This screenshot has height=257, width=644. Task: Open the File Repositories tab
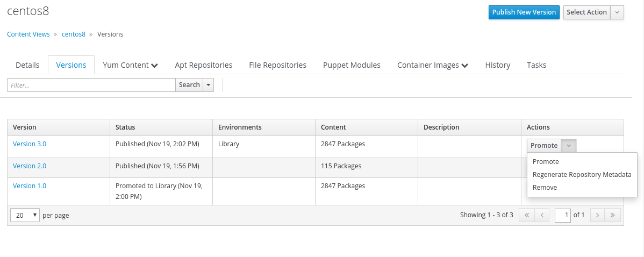[277, 65]
